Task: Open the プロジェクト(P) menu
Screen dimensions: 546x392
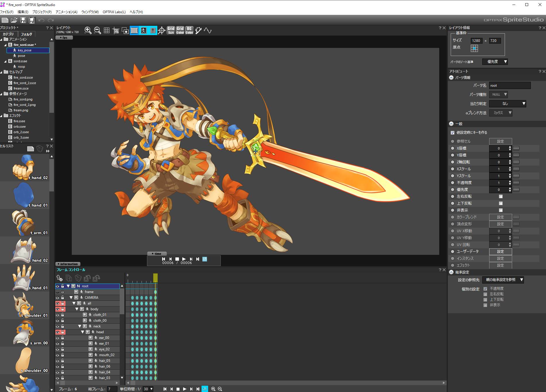Action: [42, 12]
